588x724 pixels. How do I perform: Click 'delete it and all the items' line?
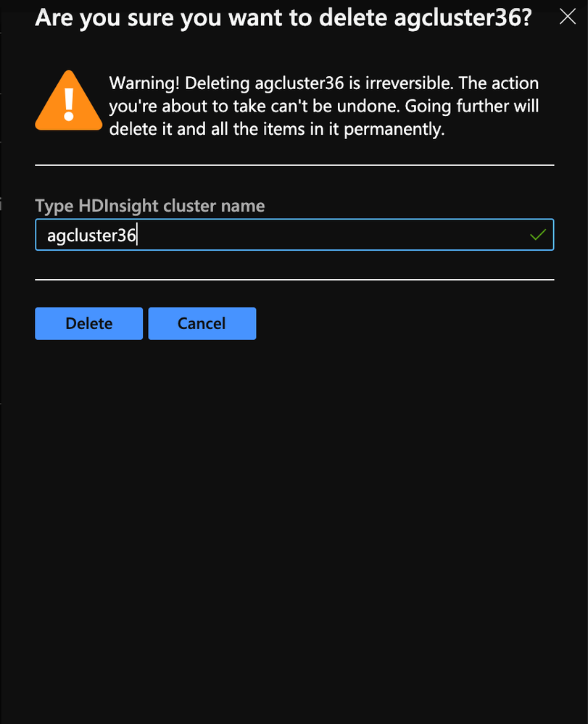277,129
